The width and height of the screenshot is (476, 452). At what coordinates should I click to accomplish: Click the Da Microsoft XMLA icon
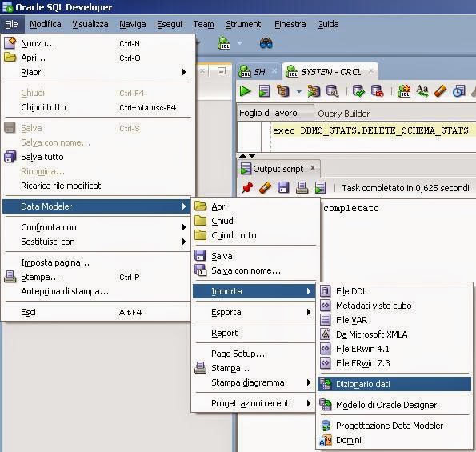coord(325,334)
